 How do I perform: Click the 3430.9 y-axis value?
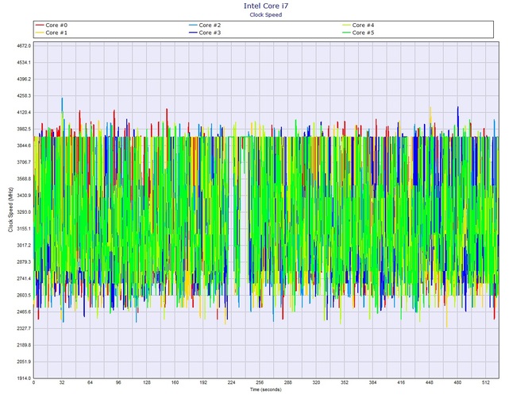tap(24, 196)
